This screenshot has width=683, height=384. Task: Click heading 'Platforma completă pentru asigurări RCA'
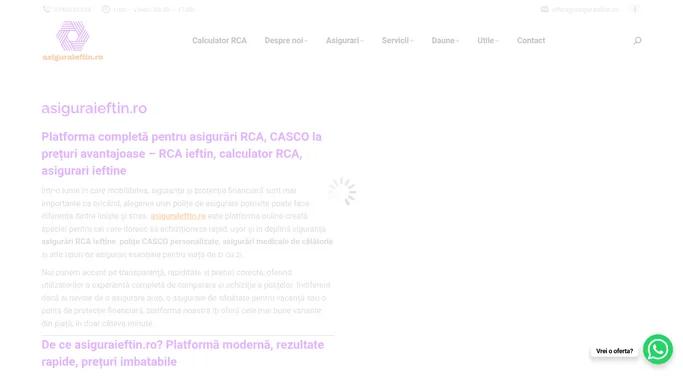point(181,153)
